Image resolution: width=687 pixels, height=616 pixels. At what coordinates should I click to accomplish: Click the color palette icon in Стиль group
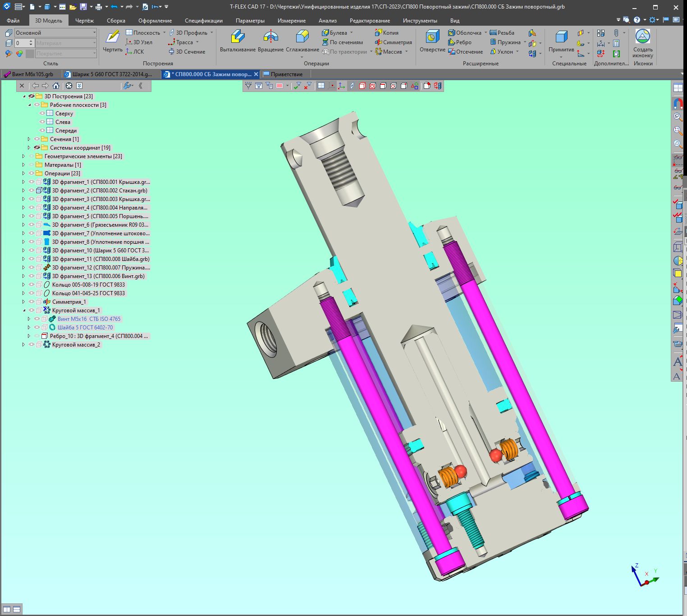tap(19, 54)
